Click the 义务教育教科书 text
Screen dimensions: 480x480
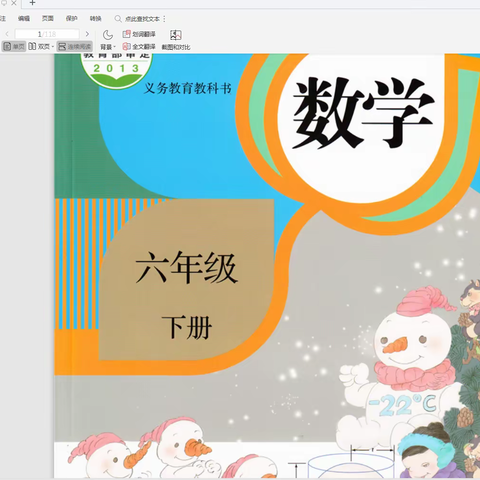click(188, 88)
